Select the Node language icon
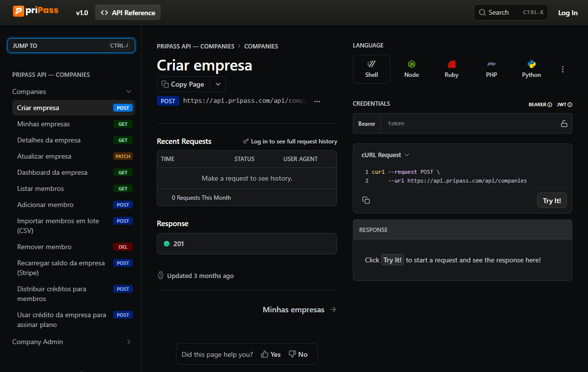 coord(412,69)
